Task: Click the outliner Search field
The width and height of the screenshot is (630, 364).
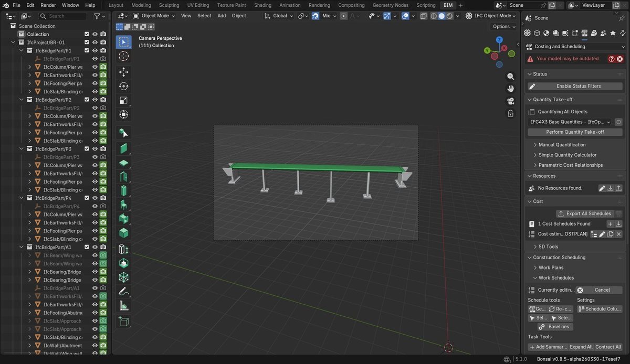Action: [x=63, y=16]
